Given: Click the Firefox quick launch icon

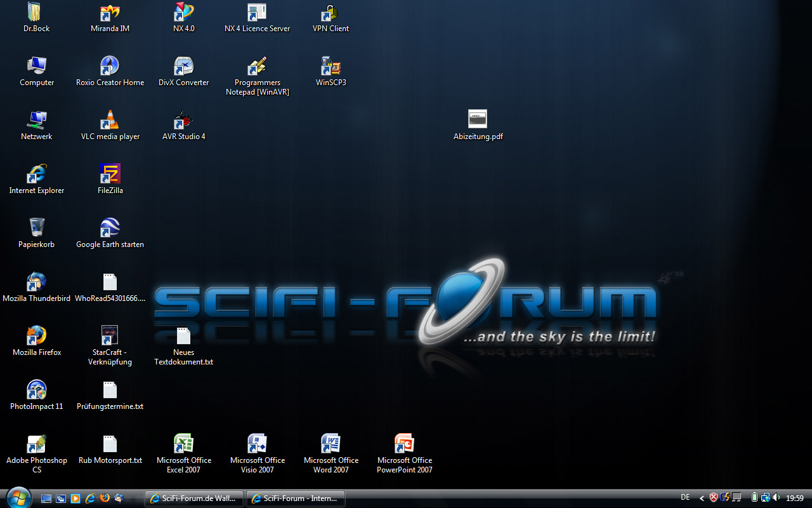Looking at the screenshot, I should tap(105, 498).
